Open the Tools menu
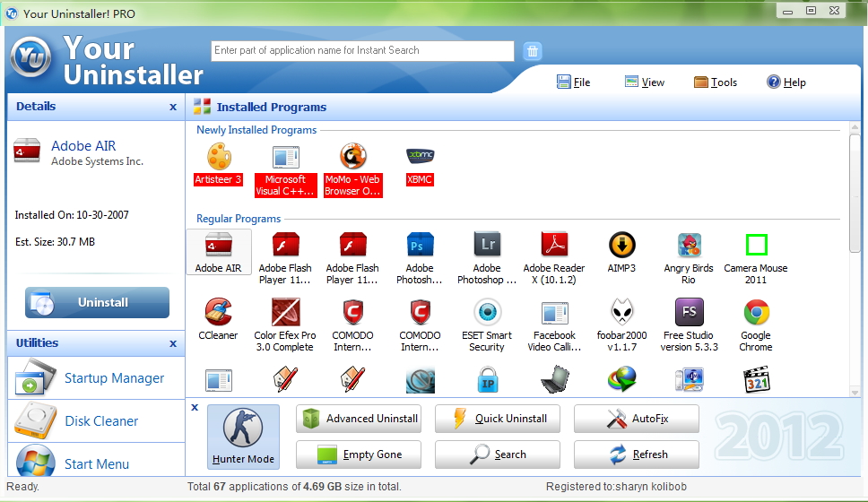The height and width of the screenshot is (502, 868). tap(716, 82)
